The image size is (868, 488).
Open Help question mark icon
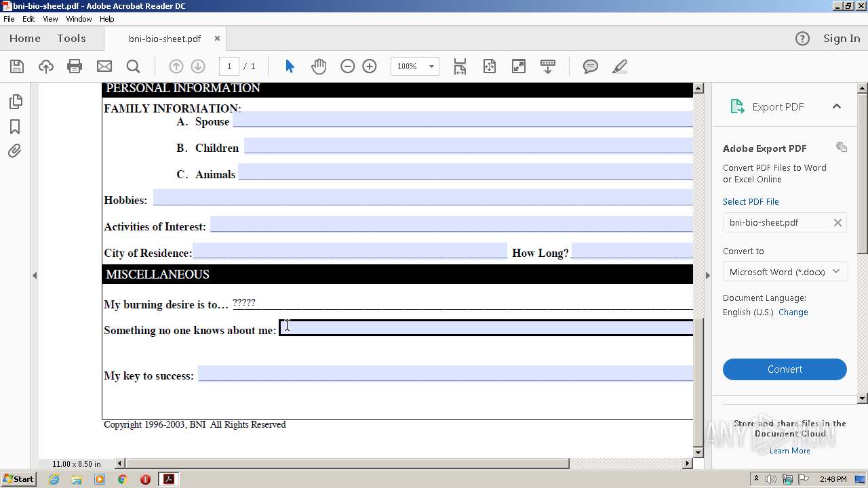[x=802, y=39]
